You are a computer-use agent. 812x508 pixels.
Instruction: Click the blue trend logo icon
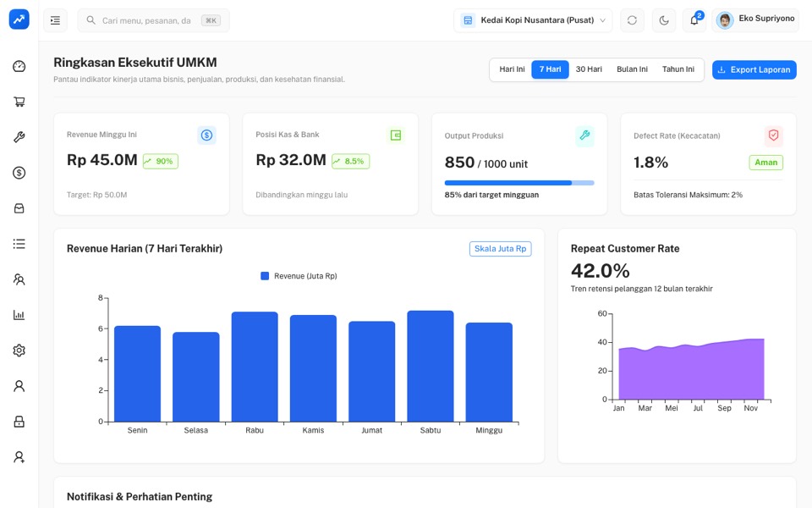(x=19, y=19)
